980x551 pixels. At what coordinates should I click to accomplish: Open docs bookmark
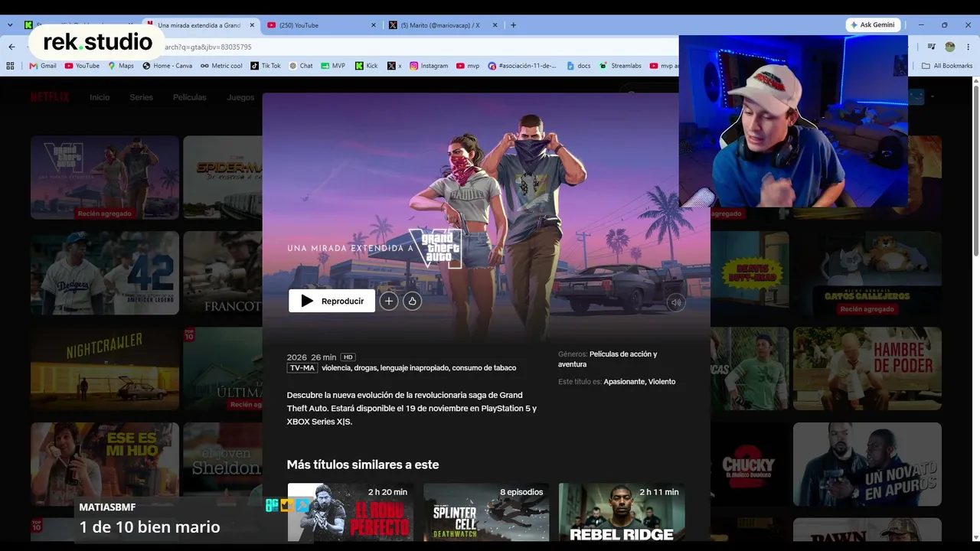pos(579,66)
